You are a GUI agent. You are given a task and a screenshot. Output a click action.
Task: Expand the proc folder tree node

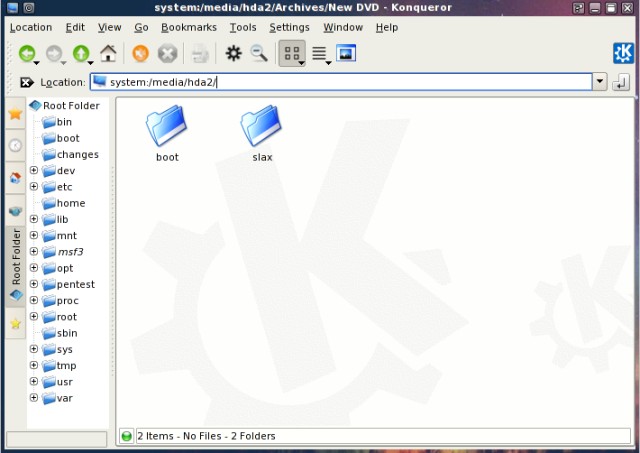click(34, 300)
